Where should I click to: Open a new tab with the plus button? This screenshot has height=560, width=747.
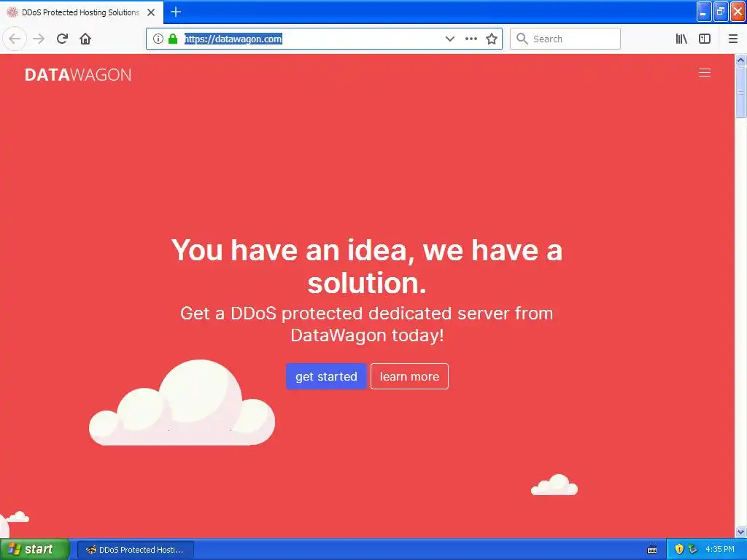pyautogui.click(x=176, y=12)
